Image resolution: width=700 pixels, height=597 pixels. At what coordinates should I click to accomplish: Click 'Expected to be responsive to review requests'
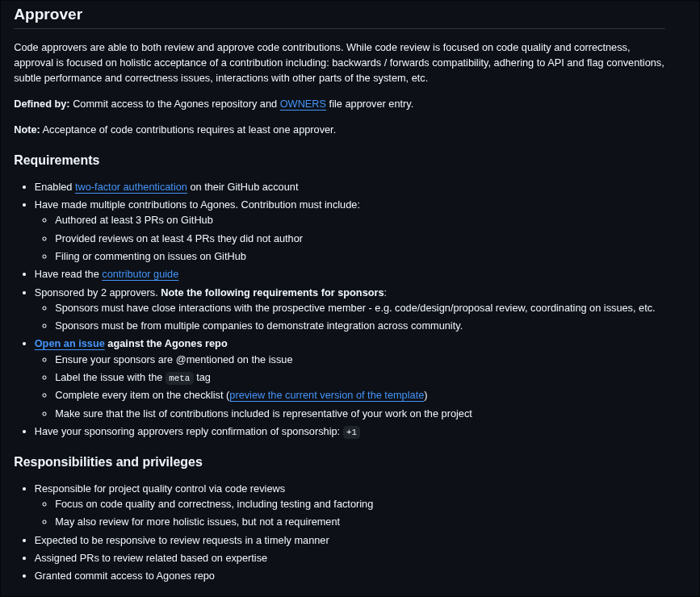tap(182, 541)
